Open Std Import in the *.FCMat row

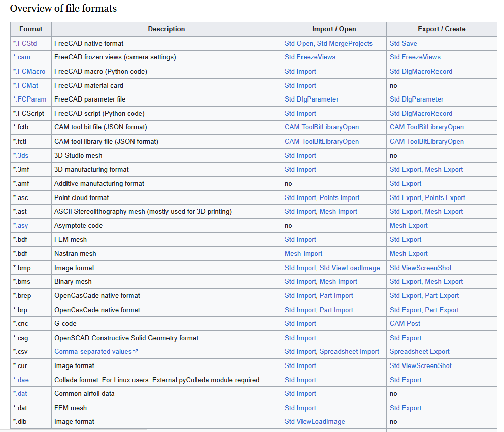(x=300, y=85)
